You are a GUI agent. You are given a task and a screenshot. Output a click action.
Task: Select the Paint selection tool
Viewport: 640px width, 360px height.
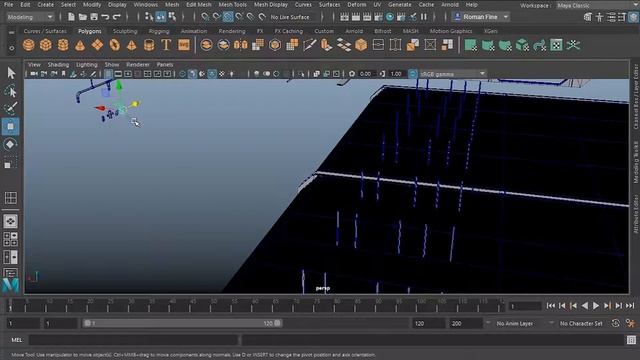pyautogui.click(x=11, y=109)
